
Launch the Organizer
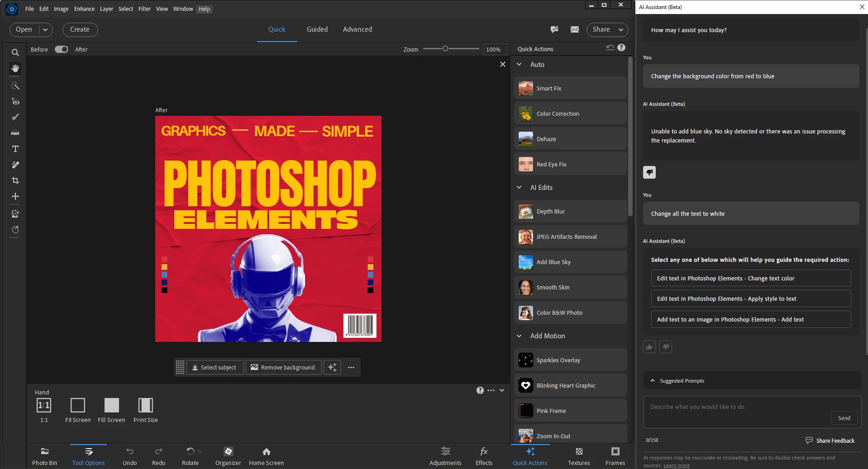click(x=228, y=456)
